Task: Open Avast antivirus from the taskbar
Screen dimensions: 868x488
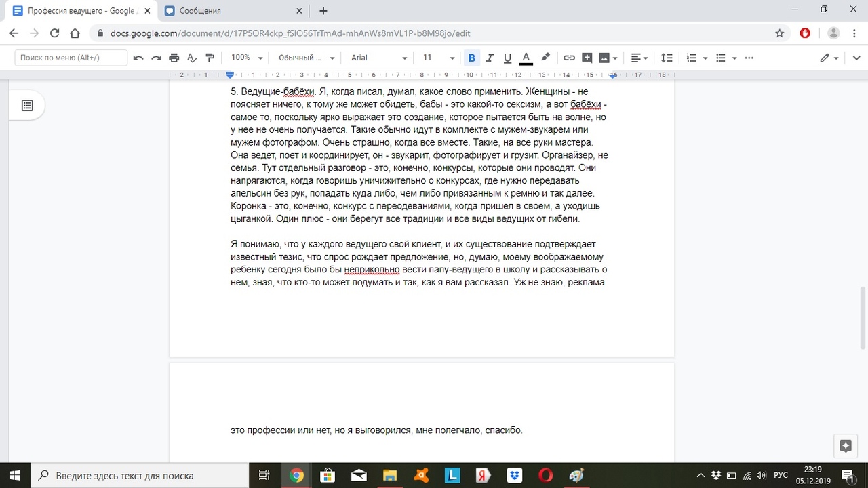Action: pyautogui.click(x=421, y=475)
